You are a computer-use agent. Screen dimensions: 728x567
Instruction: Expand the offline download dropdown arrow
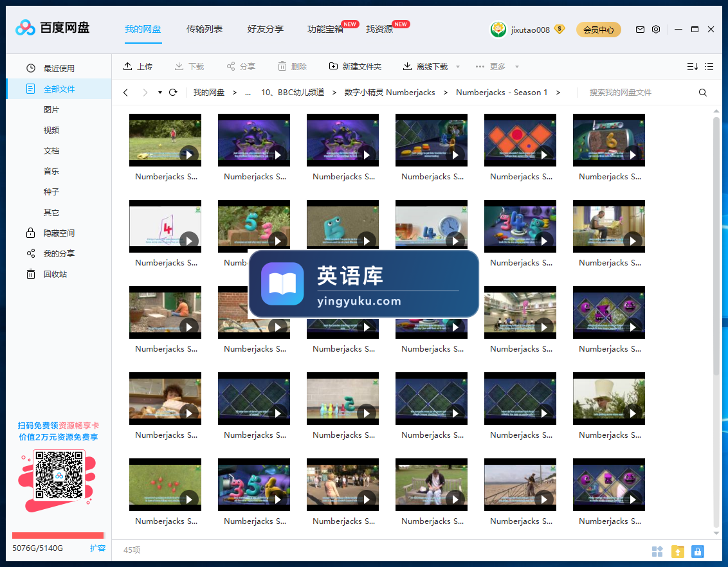pos(458,67)
